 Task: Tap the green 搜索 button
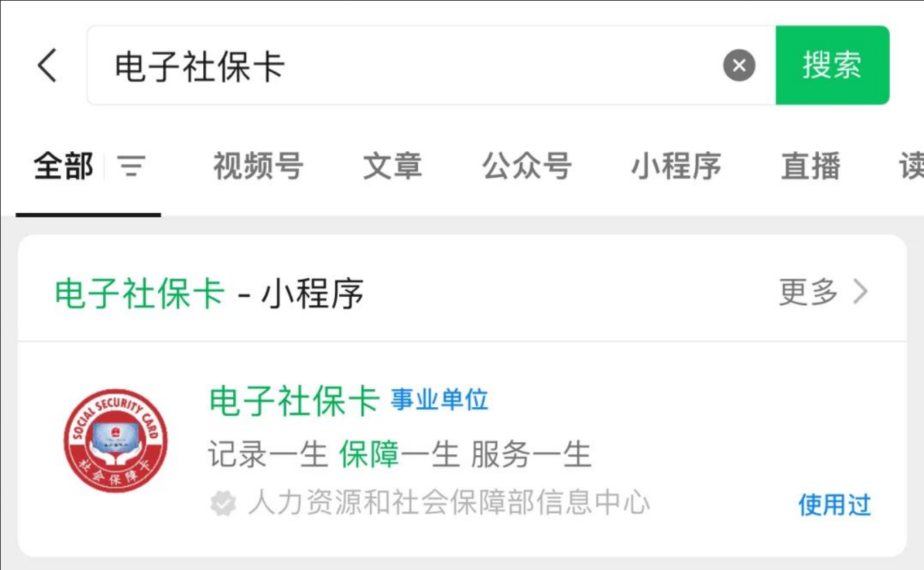click(x=832, y=65)
